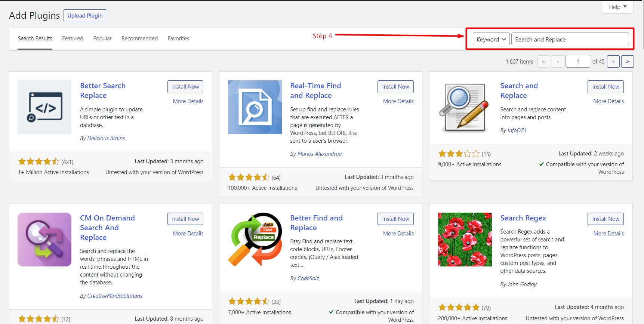View More Details for Better Find and Replace
The image size is (644, 324).
pos(398,234)
